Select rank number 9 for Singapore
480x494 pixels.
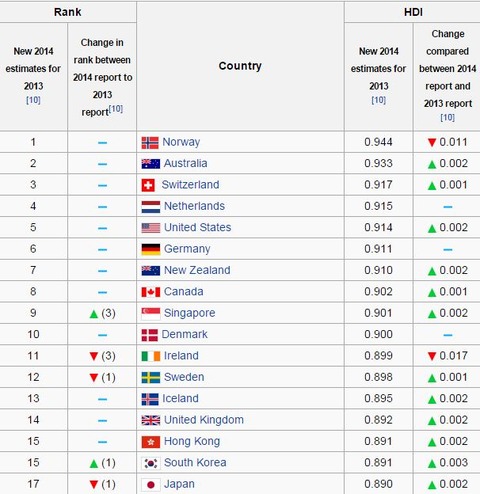pos(33,313)
